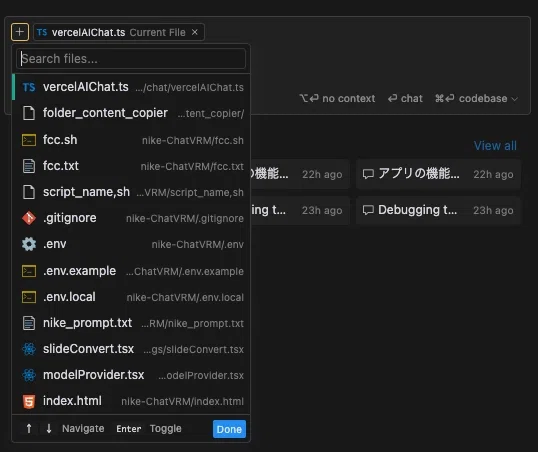Select vercelAIChat.ts in file list
The width and height of the screenshot is (538, 452).
click(x=131, y=87)
